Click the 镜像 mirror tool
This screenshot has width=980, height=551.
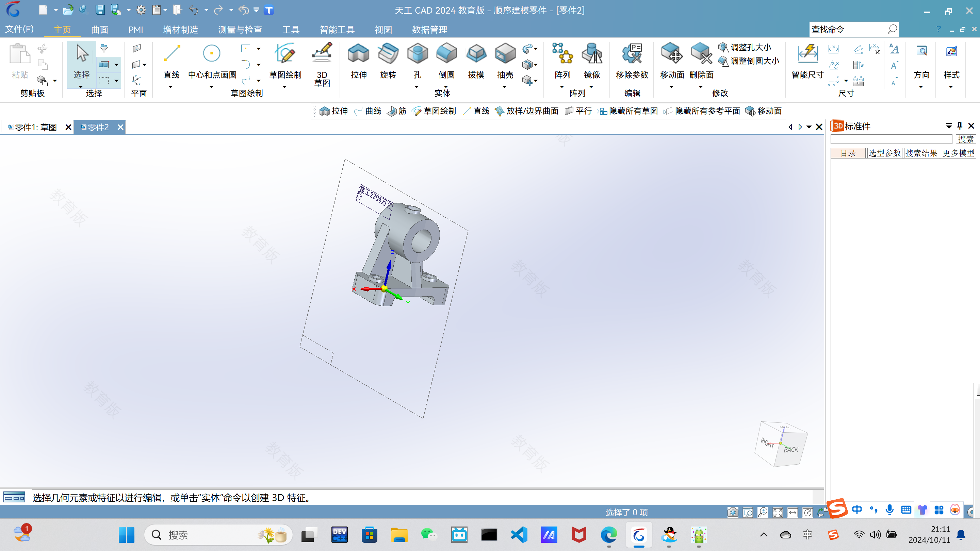(x=592, y=61)
